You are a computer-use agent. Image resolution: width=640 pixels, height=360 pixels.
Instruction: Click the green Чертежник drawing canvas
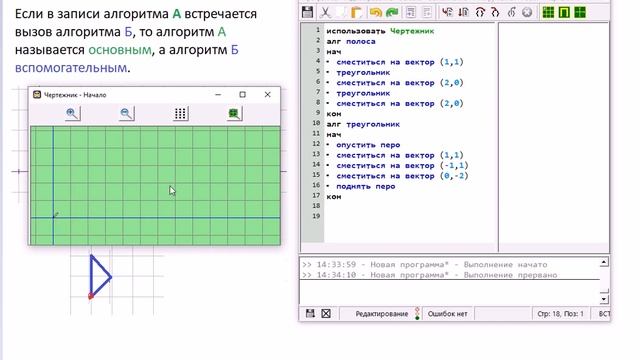pyautogui.click(x=155, y=185)
